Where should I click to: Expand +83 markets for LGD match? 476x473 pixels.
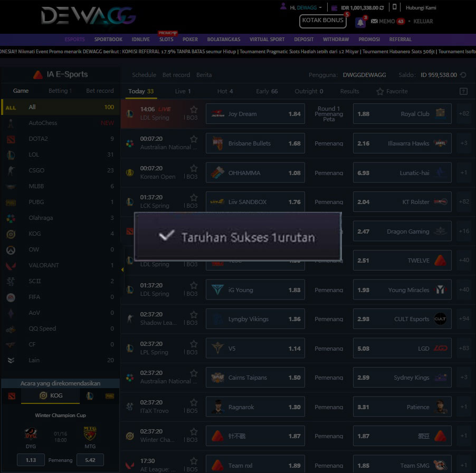(464, 348)
